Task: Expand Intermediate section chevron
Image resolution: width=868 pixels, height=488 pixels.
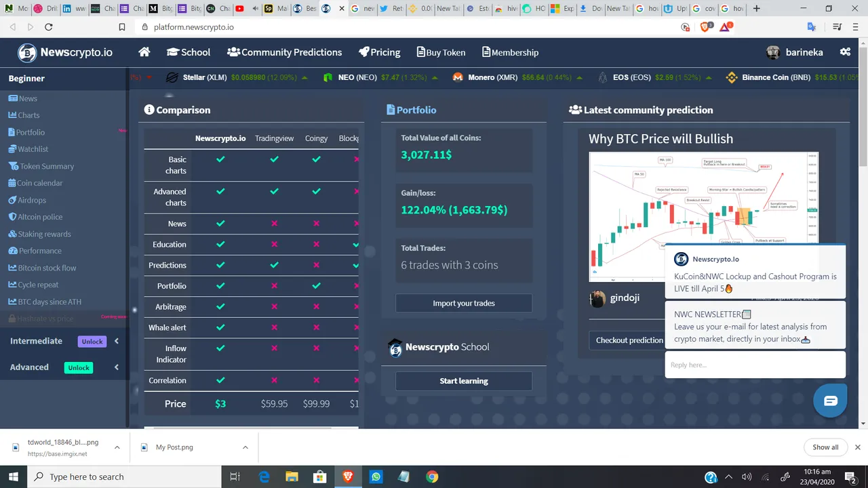Action: [117, 342]
